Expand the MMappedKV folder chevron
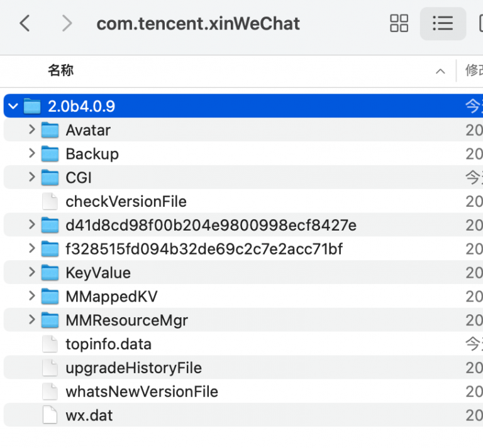The height and width of the screenshot is (448, 483). click(32, 297)
